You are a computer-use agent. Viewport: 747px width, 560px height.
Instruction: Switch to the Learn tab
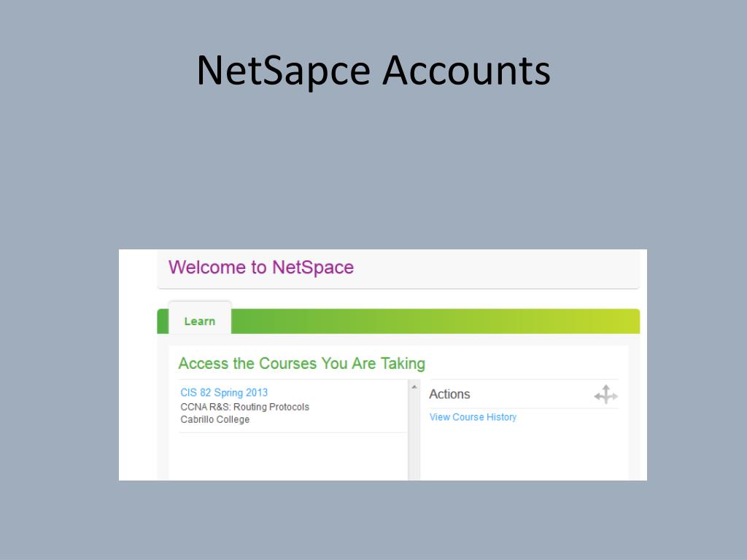coord(200,321)
